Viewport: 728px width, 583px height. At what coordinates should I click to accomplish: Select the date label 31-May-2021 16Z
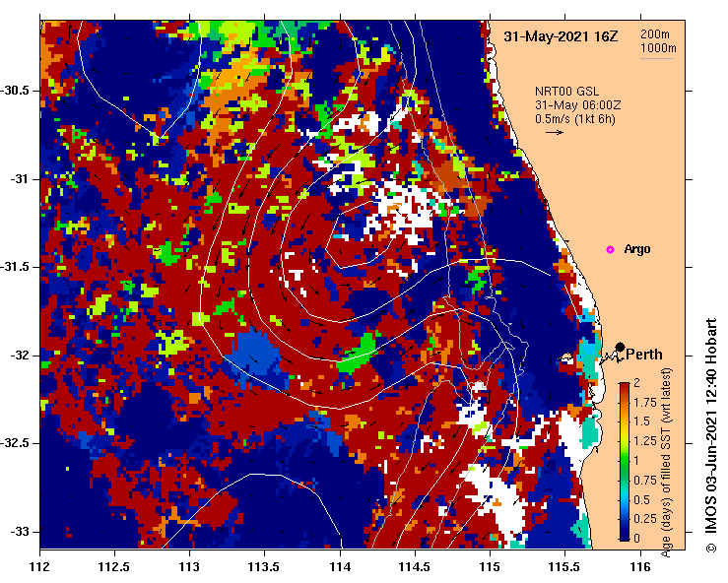[561, 36]
